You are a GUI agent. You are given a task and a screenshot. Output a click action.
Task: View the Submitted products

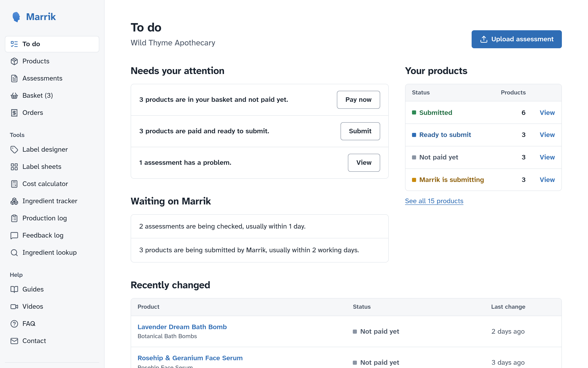(x=547, y=113)
